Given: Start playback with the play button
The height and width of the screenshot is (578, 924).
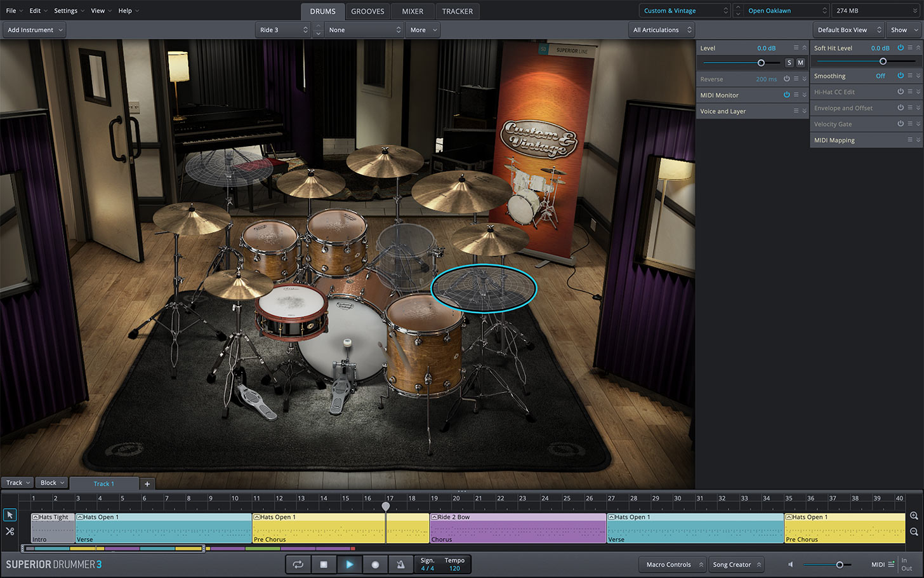Looking at the screenshot, I should pos(350,564).
